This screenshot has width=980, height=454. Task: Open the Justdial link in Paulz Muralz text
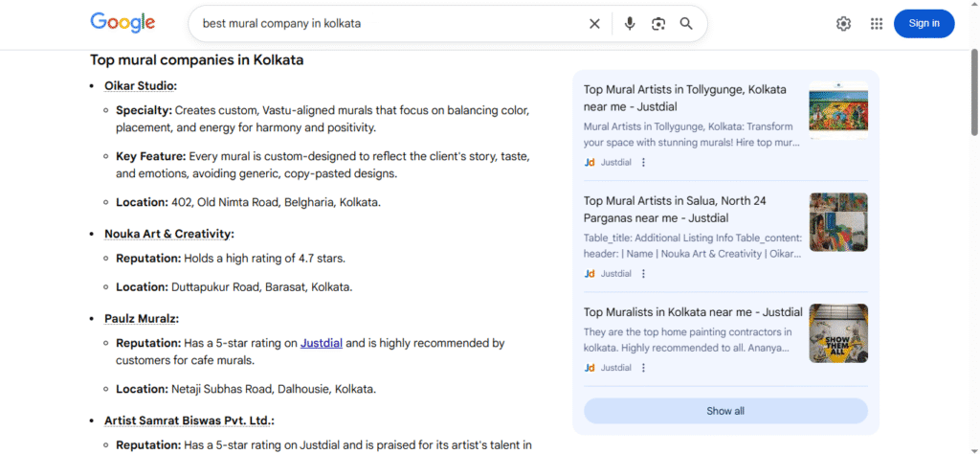[x=322, y=343]
